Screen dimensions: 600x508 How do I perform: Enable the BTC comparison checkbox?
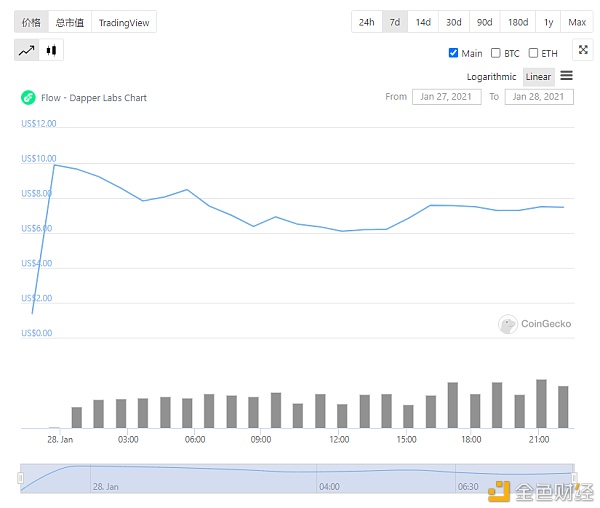pyautogui.click(x=496, y=53)
